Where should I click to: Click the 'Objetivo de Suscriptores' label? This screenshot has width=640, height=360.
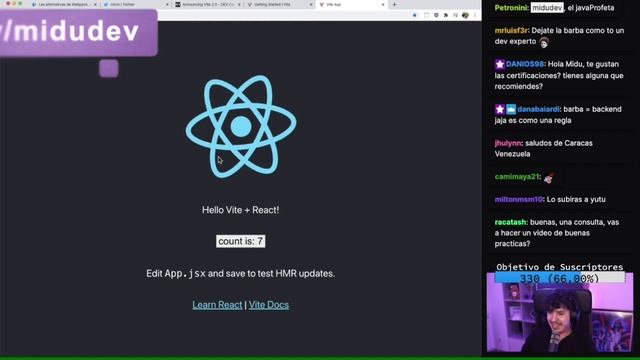pos(560,267)
